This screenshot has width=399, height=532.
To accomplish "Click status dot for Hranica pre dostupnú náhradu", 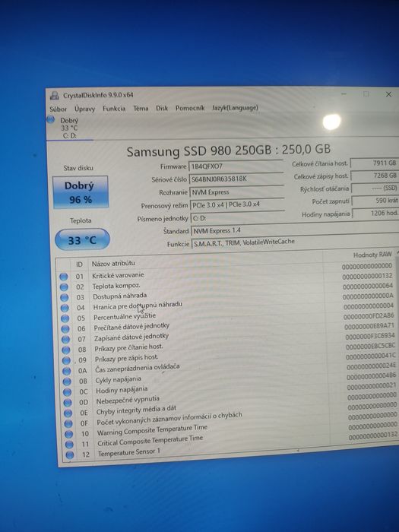I will coord(65,308).
